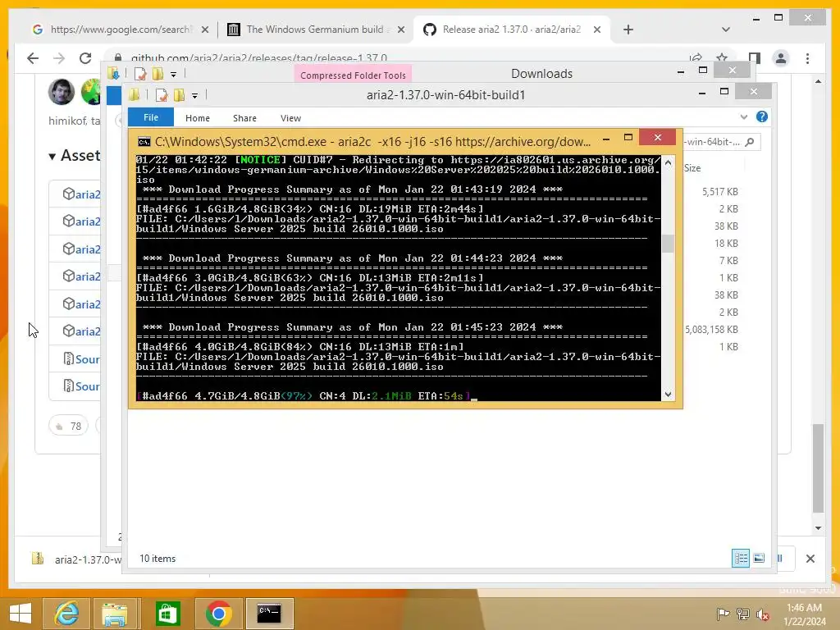Select the cmd.exe taskbar button
The width and height of the screenshot is (840, 630).
269,614
